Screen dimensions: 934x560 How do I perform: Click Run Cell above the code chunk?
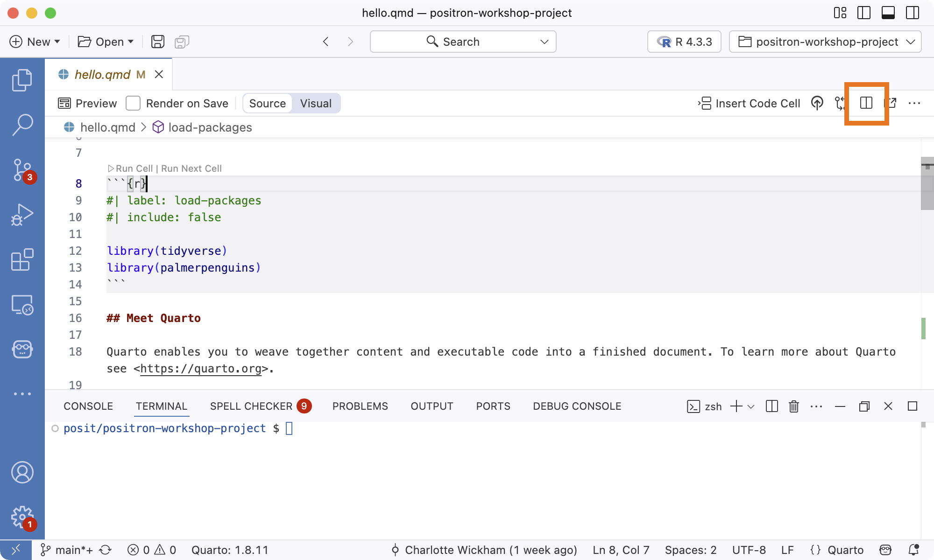coord(130,168)
